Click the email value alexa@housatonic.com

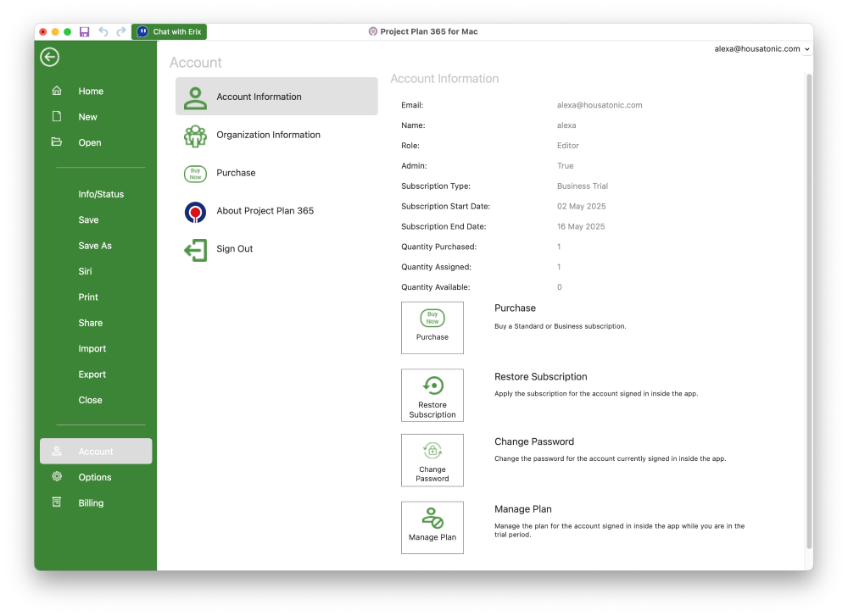(x=600, y=105)
